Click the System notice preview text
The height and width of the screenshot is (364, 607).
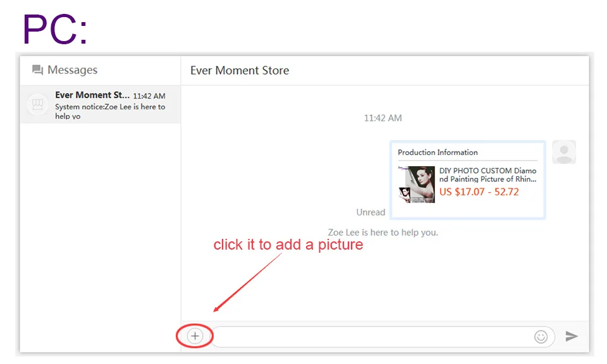click(x=110, y=111)
